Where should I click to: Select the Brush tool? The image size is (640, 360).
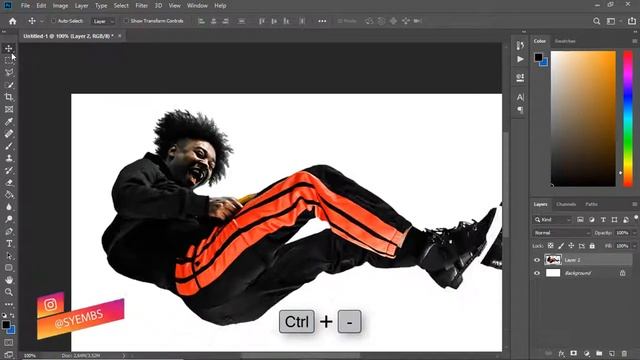click(9, 146)
